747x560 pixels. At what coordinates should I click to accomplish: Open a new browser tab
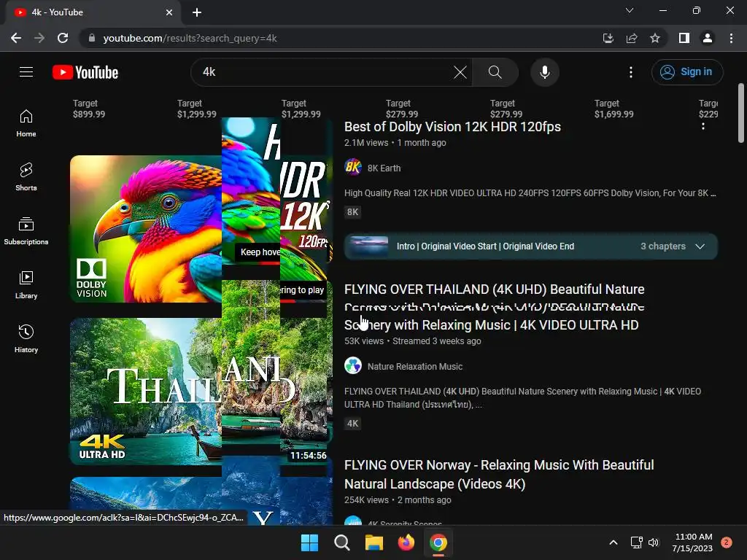[x=197, y=12]
